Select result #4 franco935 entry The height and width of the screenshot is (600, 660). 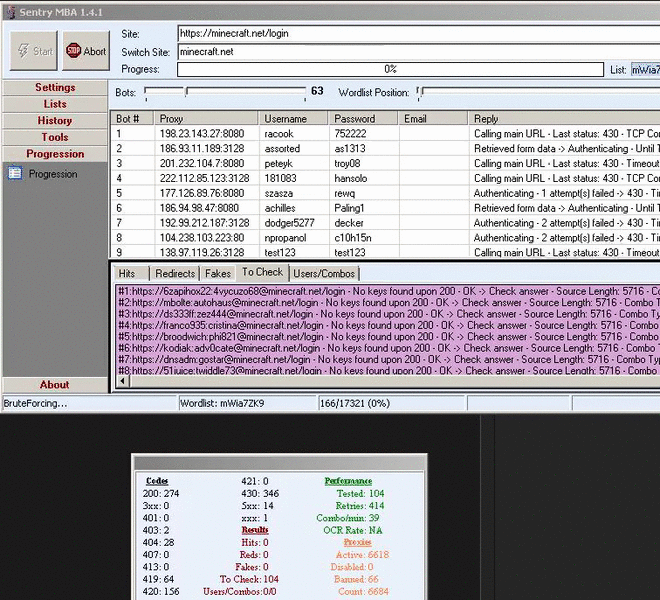pos(387,325)
